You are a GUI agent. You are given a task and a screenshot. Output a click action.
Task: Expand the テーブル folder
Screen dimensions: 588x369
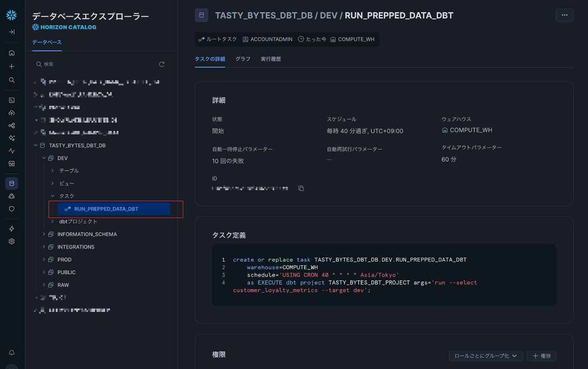click(x=52, y=171)
